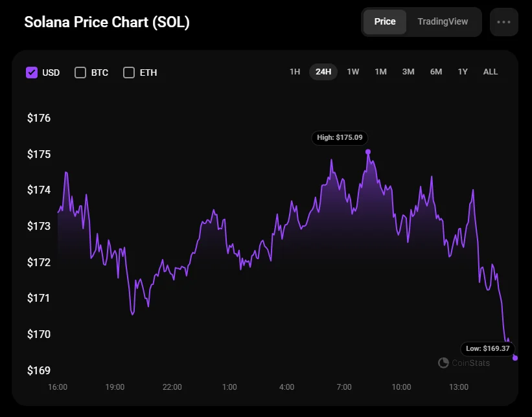Image resolution: width=532 pixels, height=417 pixels.
Task: Switch to the TradingView tab
Action: (x=443, y=21)
